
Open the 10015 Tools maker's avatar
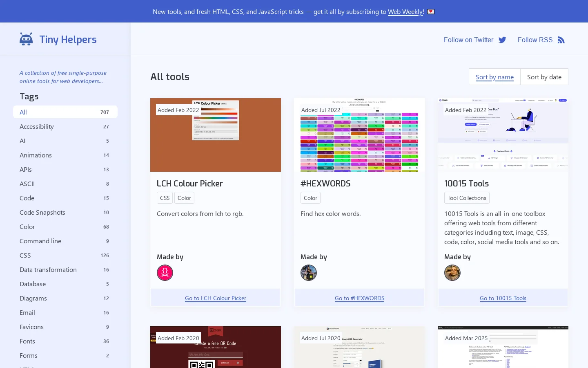point(452,273)
